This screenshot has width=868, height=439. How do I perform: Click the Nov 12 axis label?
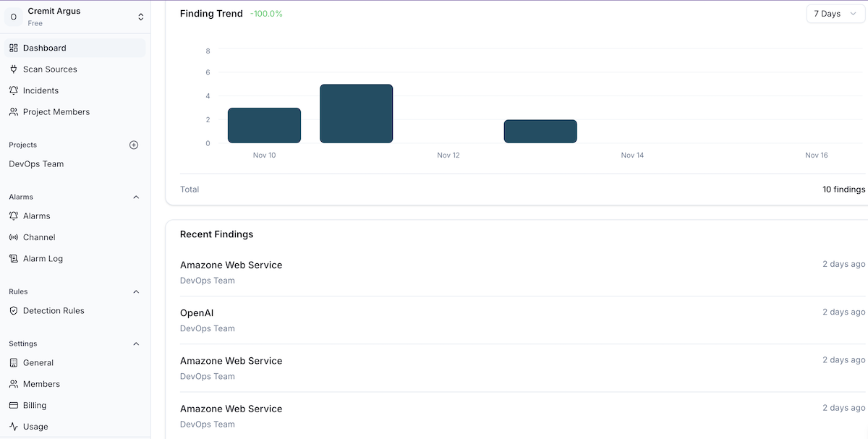coord(448,155)
